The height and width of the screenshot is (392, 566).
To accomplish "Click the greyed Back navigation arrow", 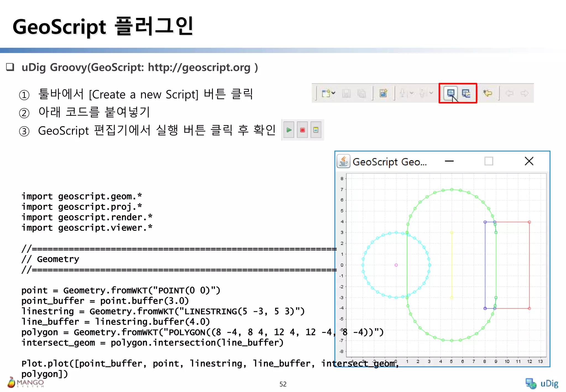I will [x=509, y=93].
